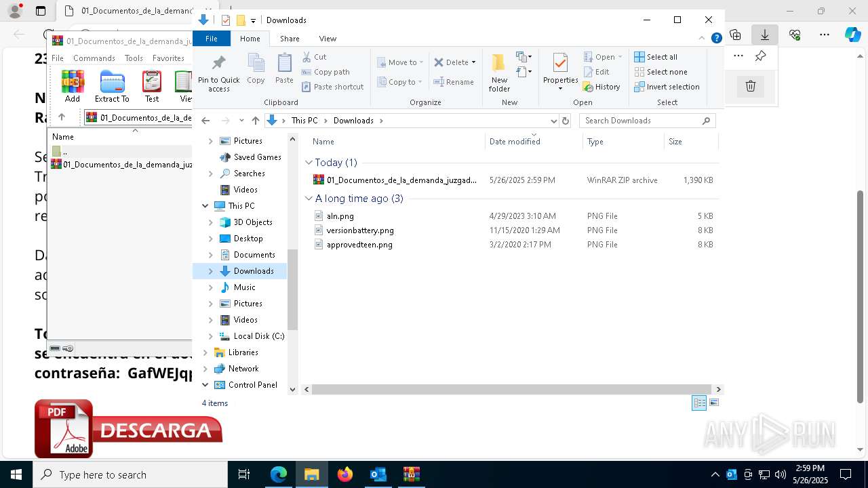The height and width of the screenshot is (488, 868).
Task: Click the Paste ribbon icon
Action: [x=284, y=69]
